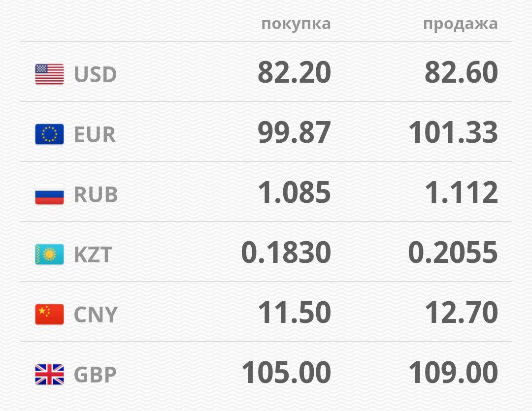Click GBP buy rate 105.00
The width and height of the screenshot is (532, 411).
[286, 373]
